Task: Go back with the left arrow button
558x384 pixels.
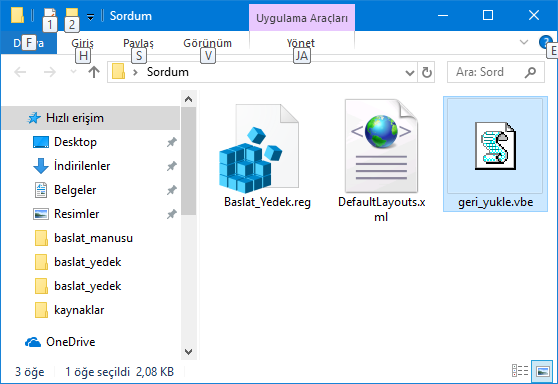Action: click(20, 72)
